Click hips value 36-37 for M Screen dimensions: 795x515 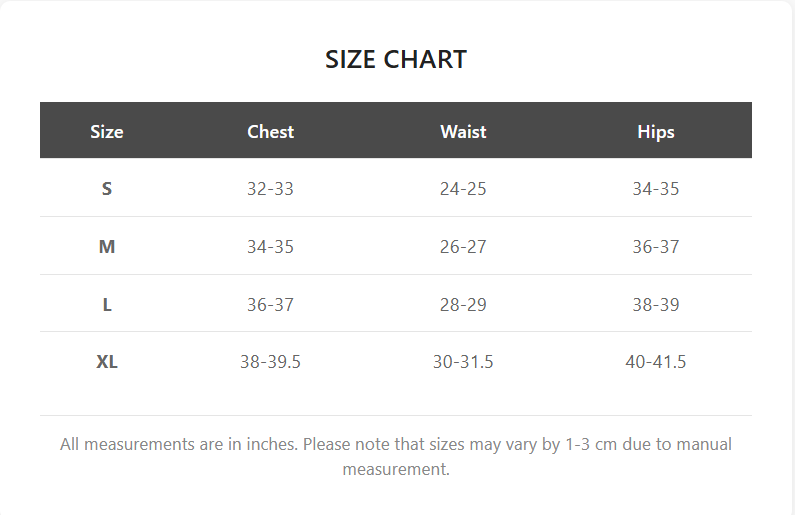656,246
